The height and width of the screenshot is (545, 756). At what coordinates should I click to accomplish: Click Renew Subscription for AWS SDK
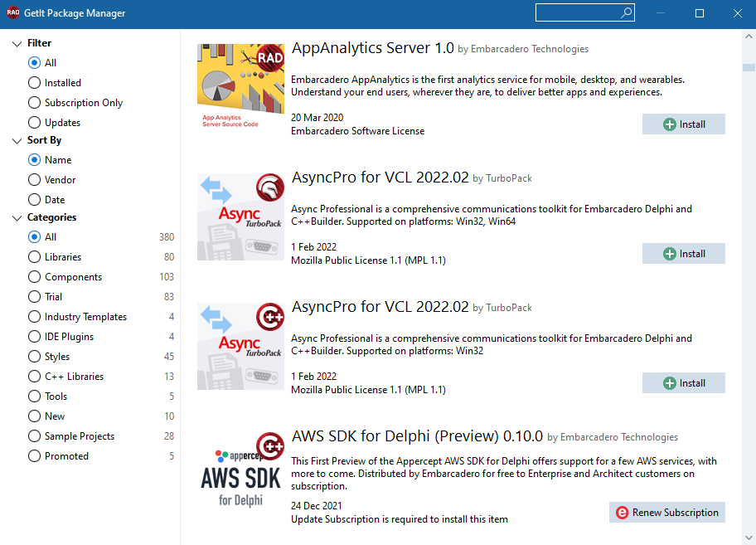(667, 512)
